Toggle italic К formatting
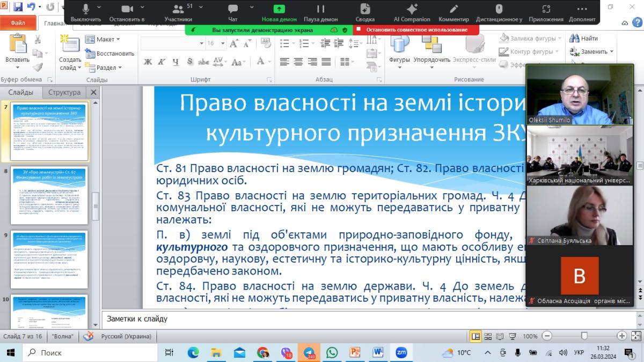The width and height of the screenshot is (644, 362). 160,62
